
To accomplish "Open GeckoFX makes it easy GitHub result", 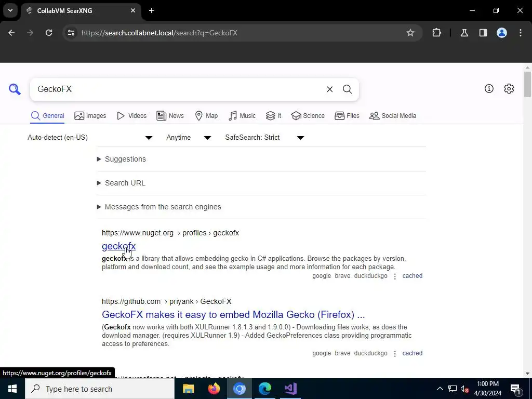I will pos(233,314).
